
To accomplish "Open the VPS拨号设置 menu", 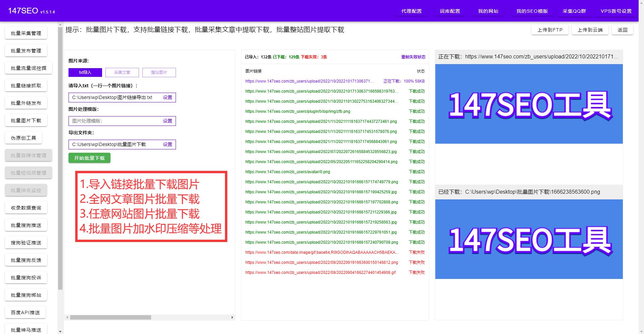I will pyautogui.click(x=616, y=11).
